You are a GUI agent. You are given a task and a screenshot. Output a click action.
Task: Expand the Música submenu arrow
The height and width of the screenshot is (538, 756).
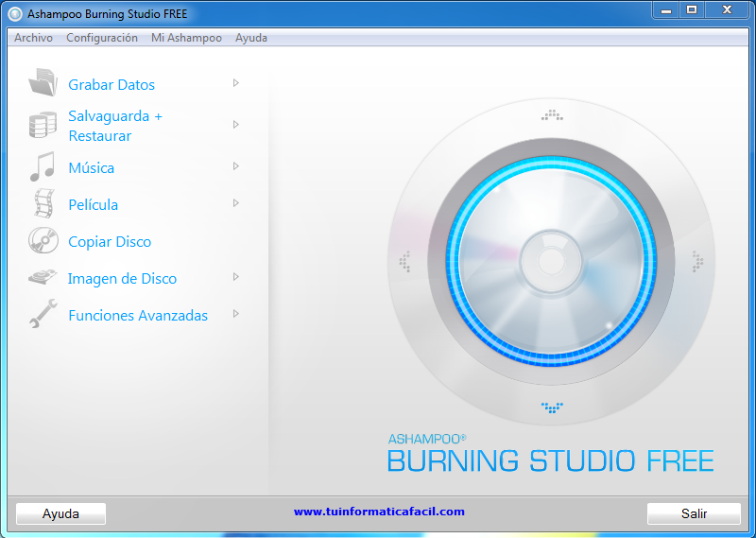235,166
